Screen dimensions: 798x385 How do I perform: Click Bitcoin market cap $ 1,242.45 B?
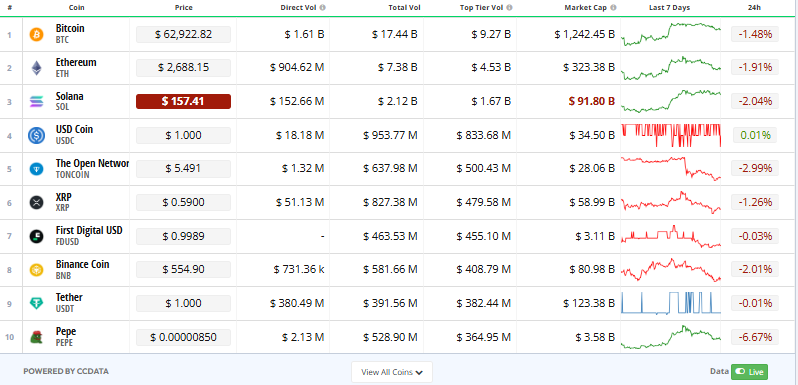coord(585,35)
